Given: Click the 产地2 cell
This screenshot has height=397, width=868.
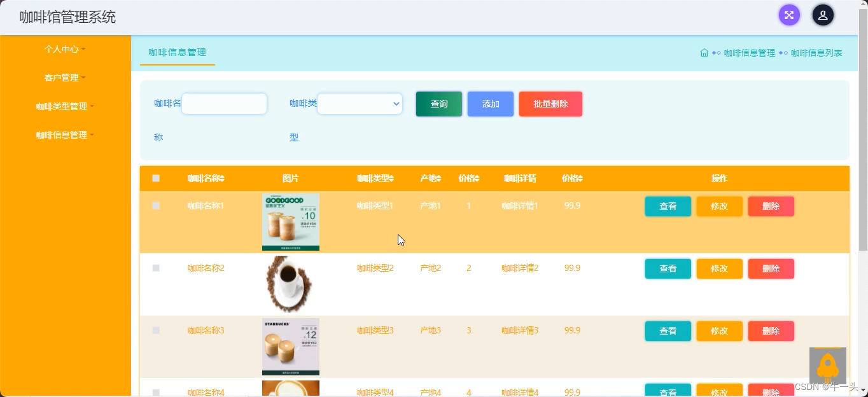Looking at the screenshot, I should coord(431,268).
